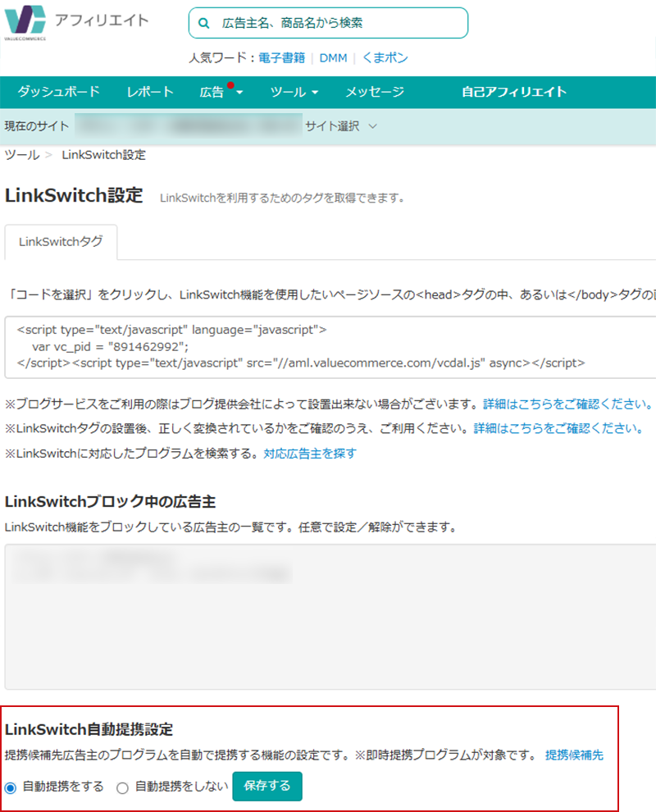Select the LinkSwitchタグ tab

coord(61,242)
